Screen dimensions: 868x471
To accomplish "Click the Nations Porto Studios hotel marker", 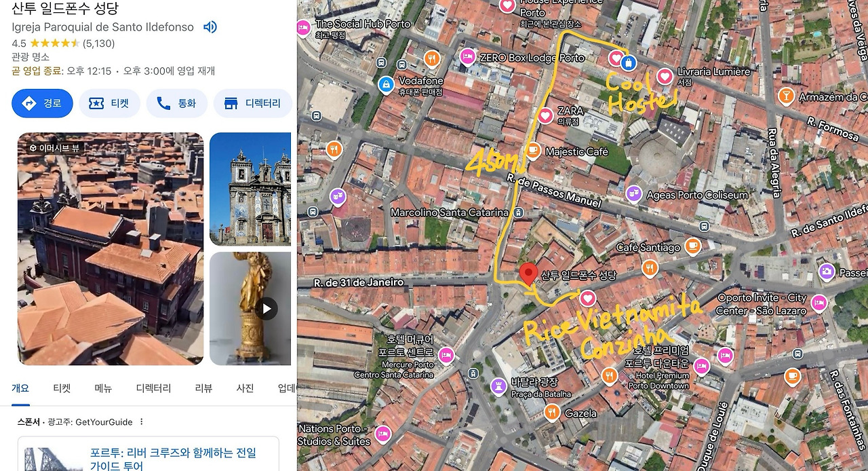I will point(382,434).
